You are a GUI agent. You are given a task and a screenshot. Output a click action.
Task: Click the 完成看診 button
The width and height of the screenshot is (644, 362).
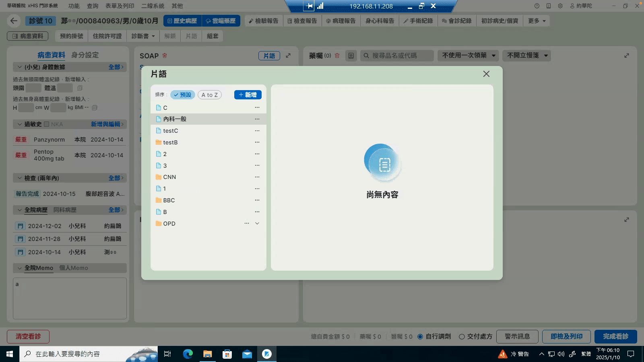click(x=616, y=337)
